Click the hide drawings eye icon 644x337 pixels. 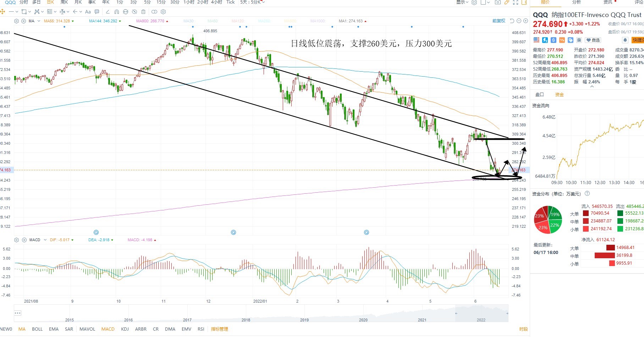point(134,12)
